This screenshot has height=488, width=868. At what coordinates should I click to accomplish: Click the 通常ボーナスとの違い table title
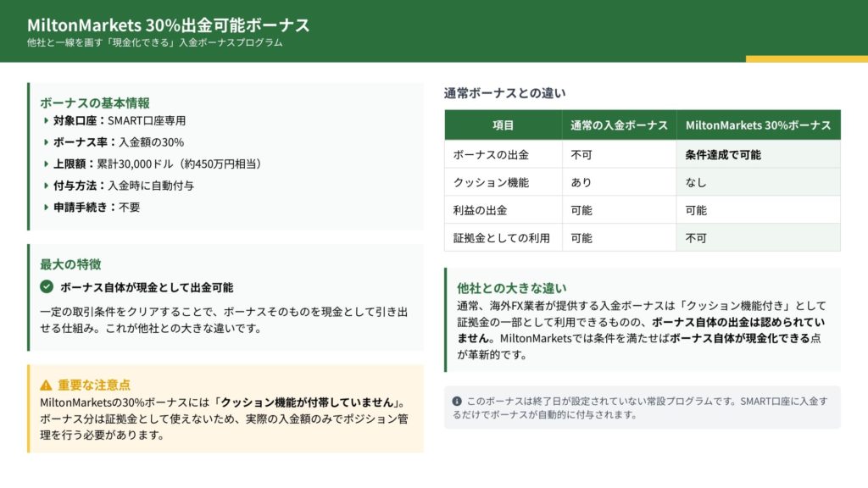coord(504,93)
